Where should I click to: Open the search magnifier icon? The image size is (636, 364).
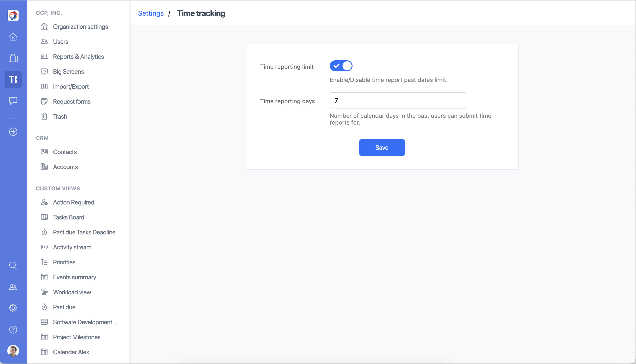pos(13,266)
